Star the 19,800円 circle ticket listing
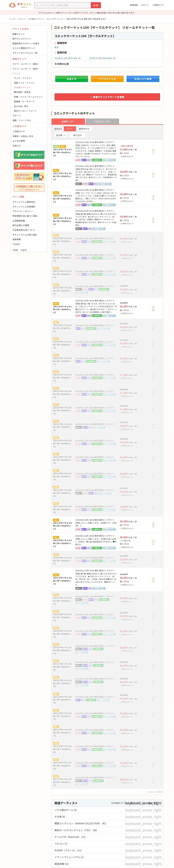The width and height of the screenshot is (174, 868). pos(153,219)
